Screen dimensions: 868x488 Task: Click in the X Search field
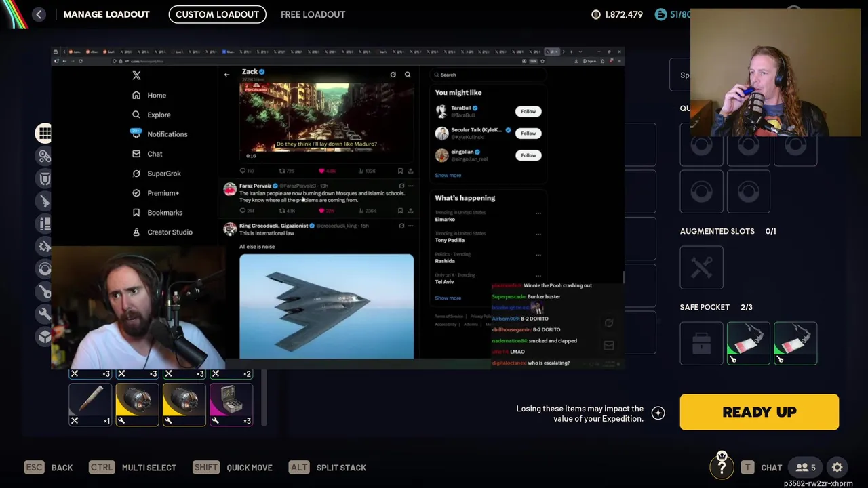[490, 75]
